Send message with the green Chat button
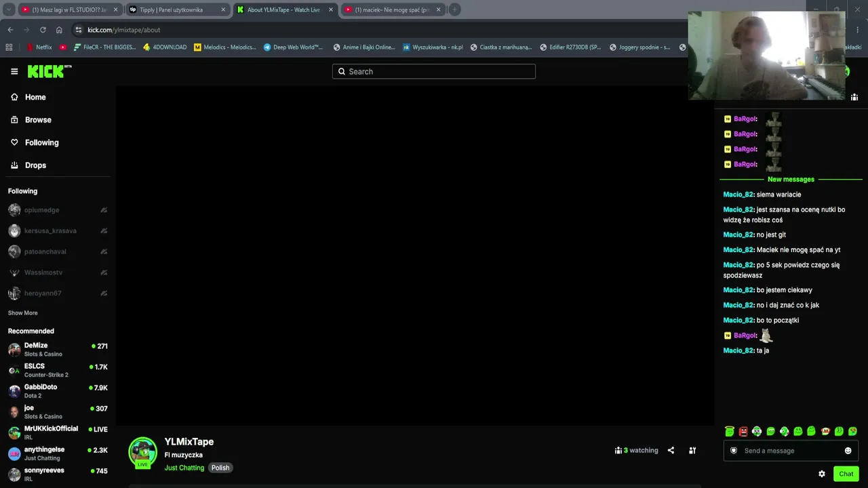 point(846,474)
